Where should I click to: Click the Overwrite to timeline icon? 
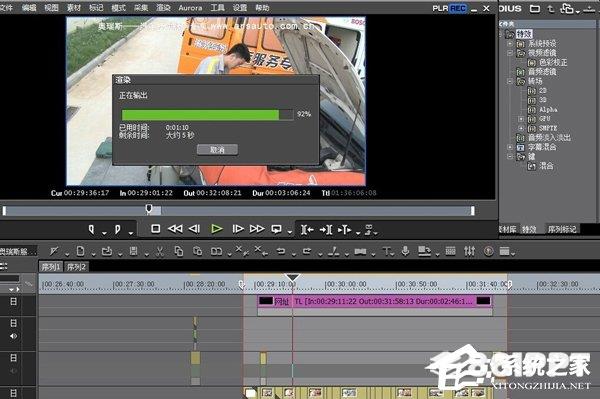coord(326,230)
